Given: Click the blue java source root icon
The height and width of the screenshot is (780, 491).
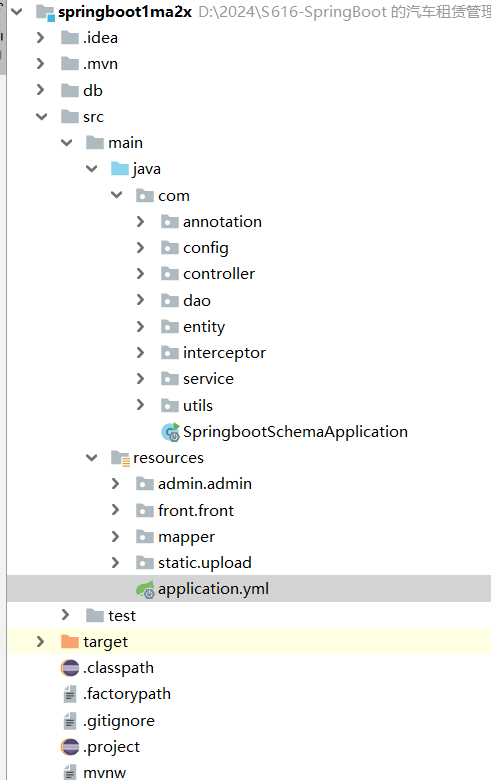Looking at the screenshot, I should tap(120, 169).
